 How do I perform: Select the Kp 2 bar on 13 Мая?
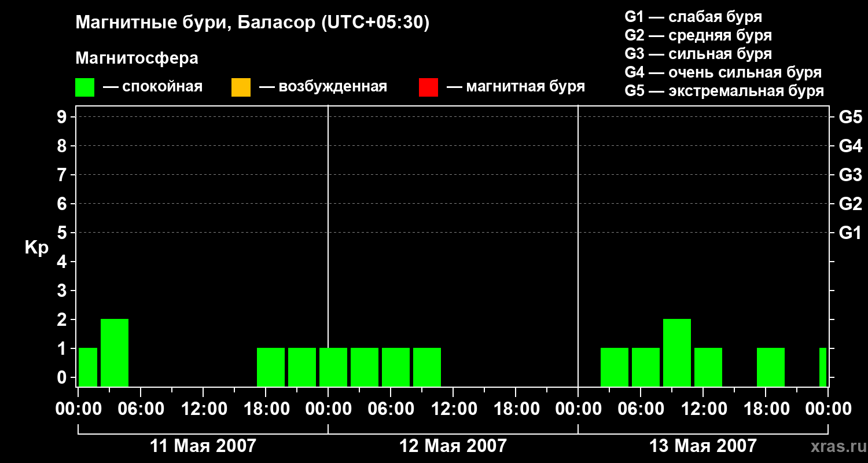(x=677, y=352)
